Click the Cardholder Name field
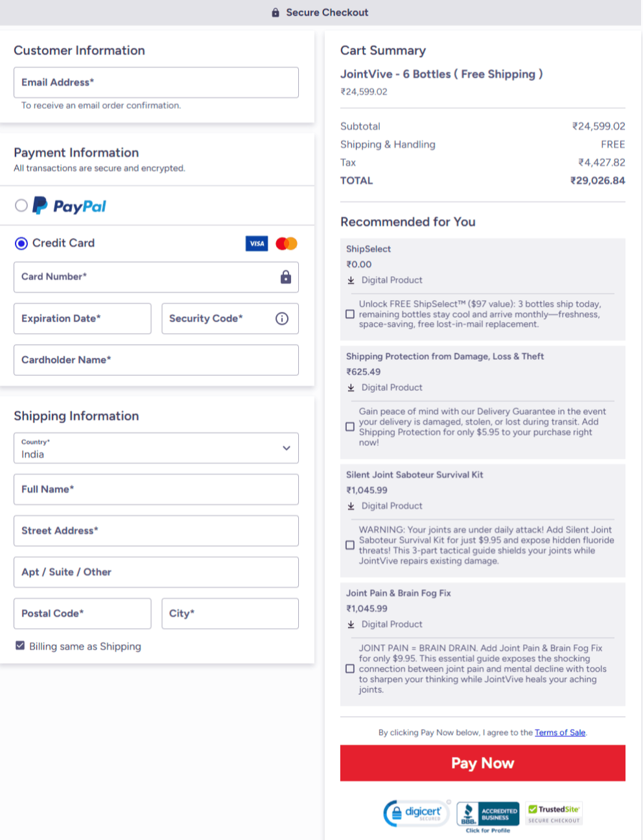Viewport: 643px width, 840px height. tap(156, 360)
